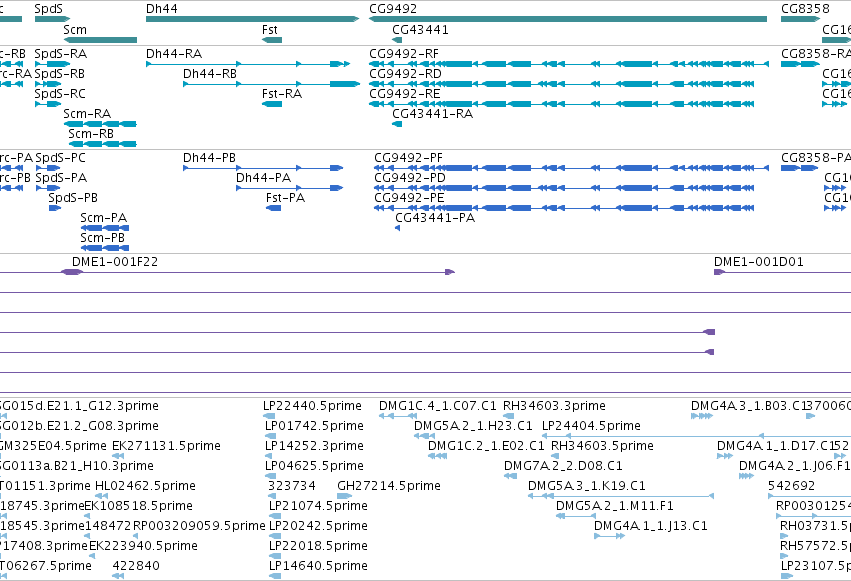Select EST LP21074.5prime
Image resolution: width=851 pixels, height=581 pixels.
pyautogui.click(x=275, y=516)
